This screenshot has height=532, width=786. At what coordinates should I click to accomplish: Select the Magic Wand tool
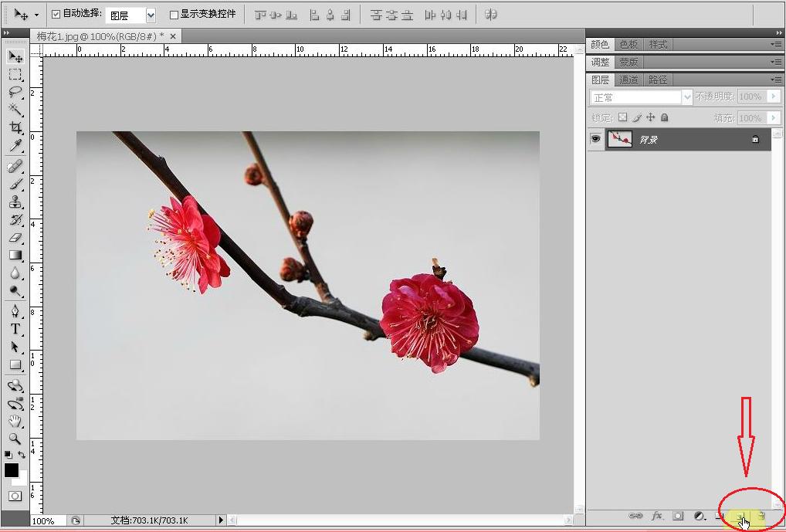[15, 110]
